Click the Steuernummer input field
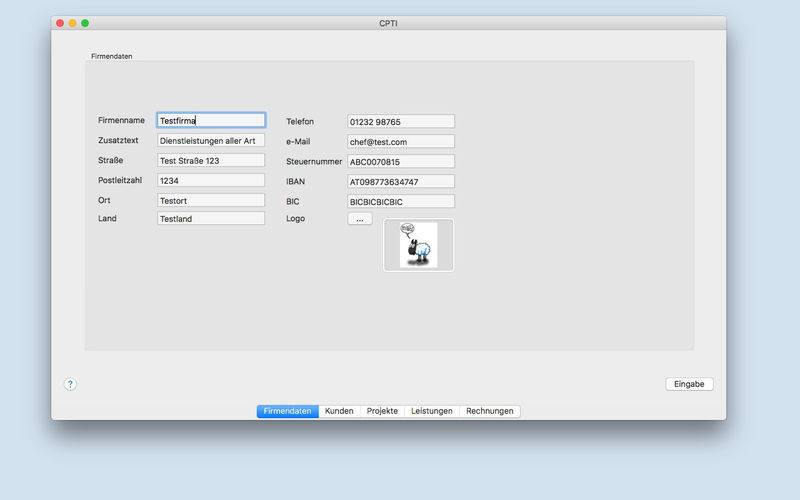This screenshot has width=800, height=500. (x=401, y=161)
